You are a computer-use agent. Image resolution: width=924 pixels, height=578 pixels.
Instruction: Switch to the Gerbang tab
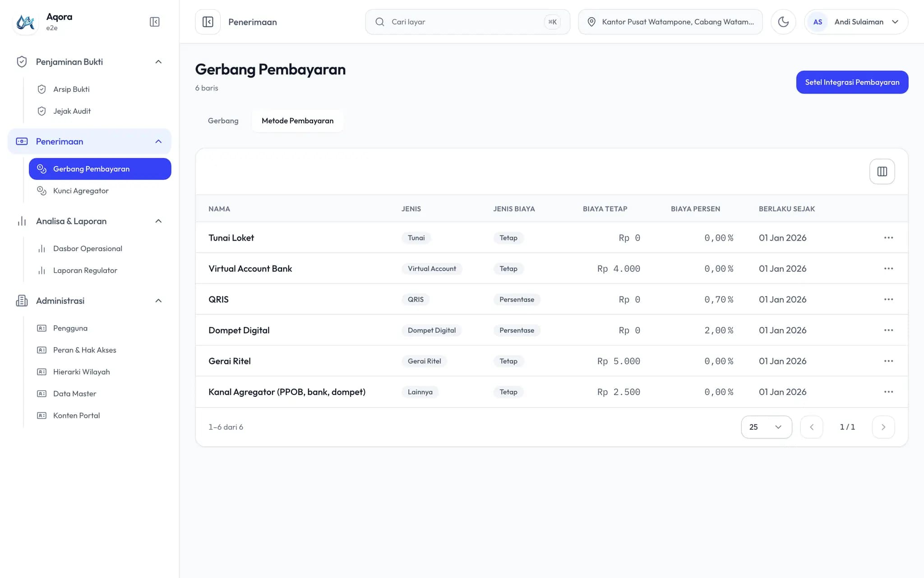[223, 121]
